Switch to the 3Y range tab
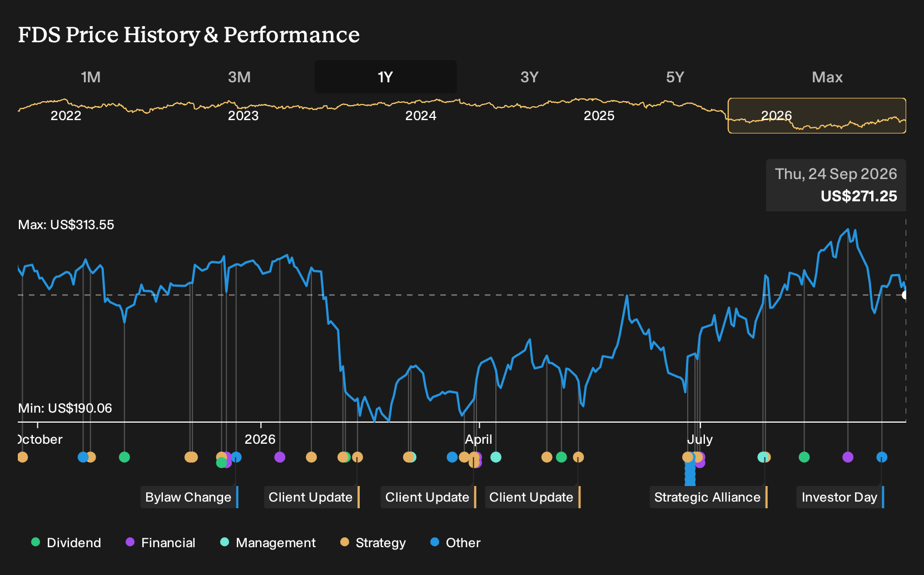This screenshot has height=575, width=924. [529, 77]
